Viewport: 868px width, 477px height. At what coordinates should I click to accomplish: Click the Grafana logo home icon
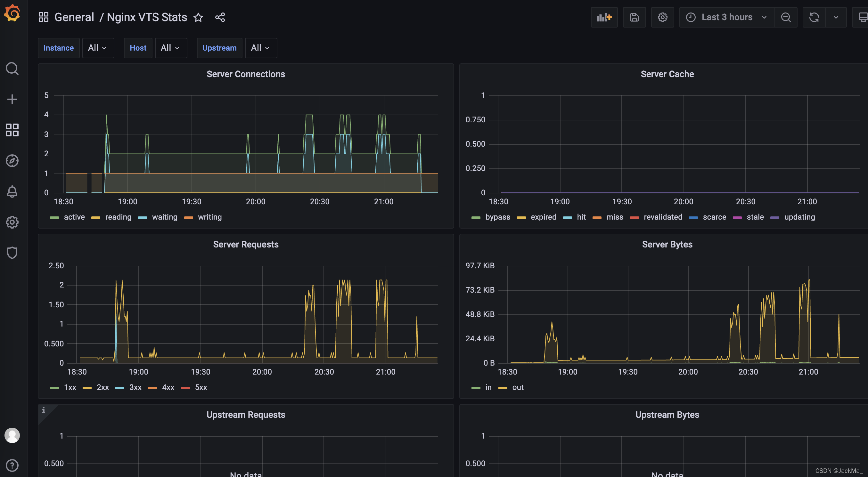pos(12,13)
